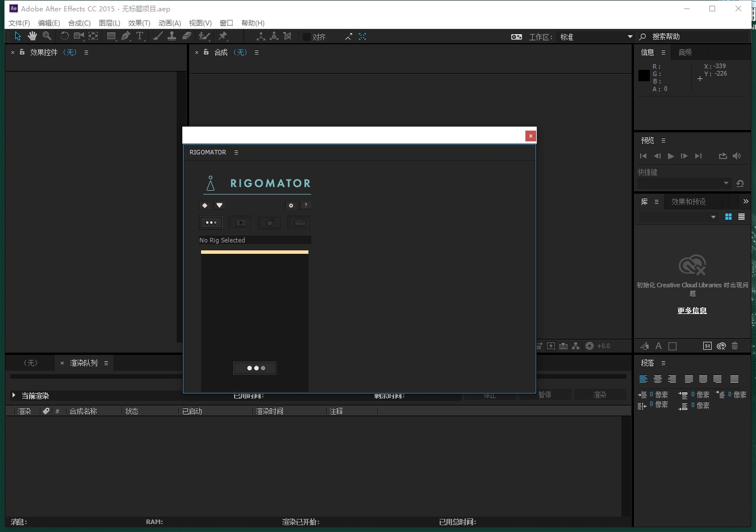Click the 暂停 pause button
The height and width of the screenshot is (532, 756).
pos(545,395)
